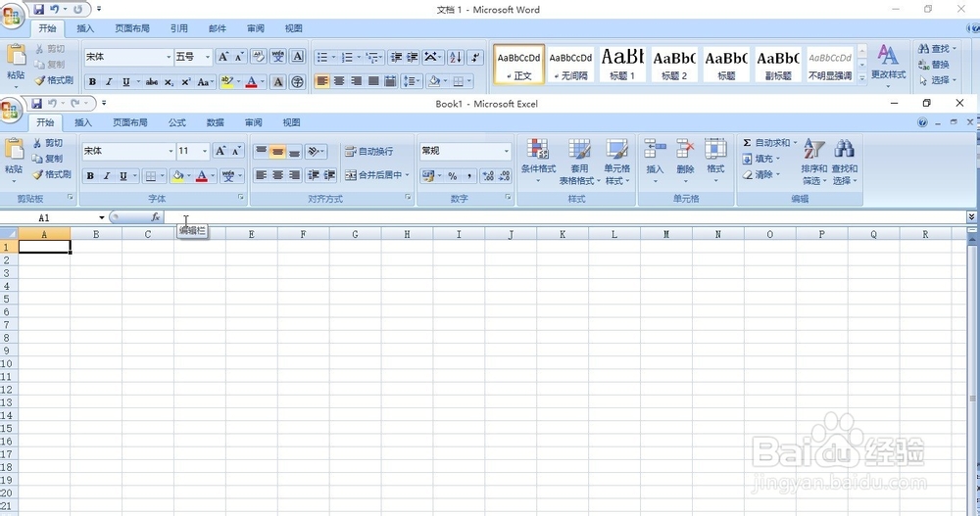Click Excel 复制 (Copy) button
This screenshot has width=980, height=516.
[x=47, y=159]
